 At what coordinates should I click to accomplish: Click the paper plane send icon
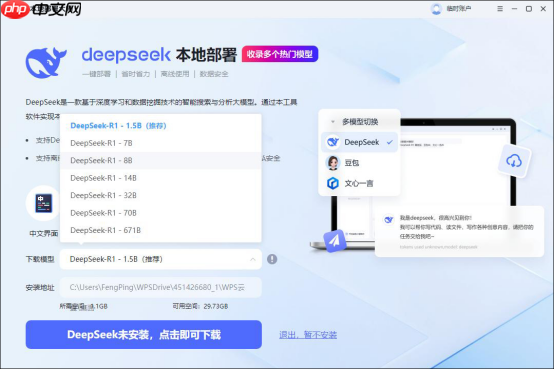[x=334, y=241]
